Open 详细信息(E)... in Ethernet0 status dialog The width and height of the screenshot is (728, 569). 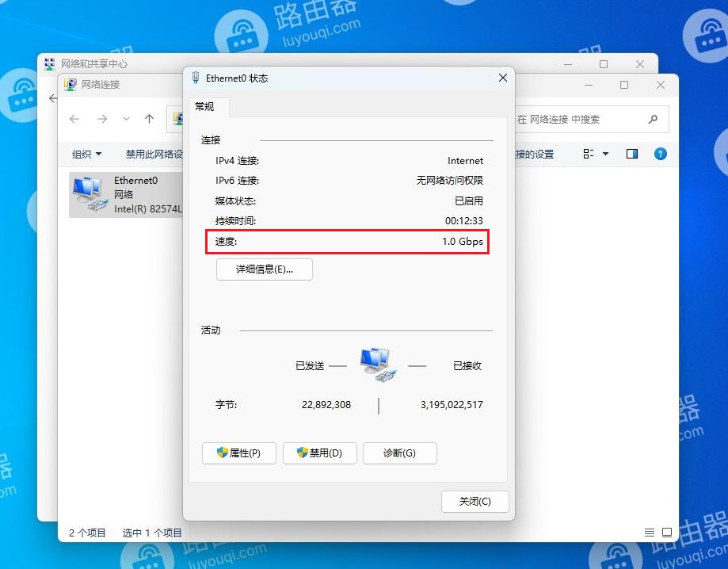(x=264, y=269)
